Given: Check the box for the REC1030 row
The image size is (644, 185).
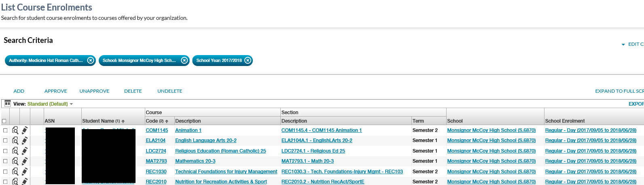Looking at the screenshot, I should [x=5, y=172].
